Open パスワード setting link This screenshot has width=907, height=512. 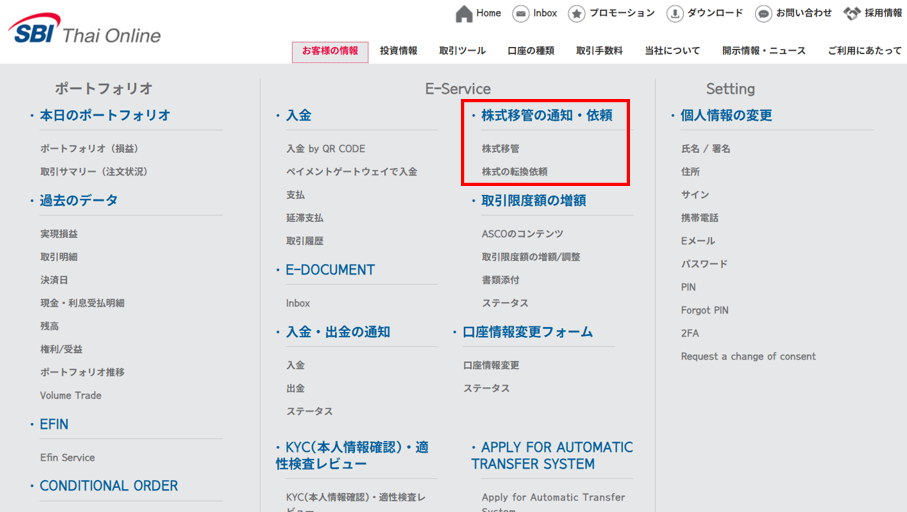tap(704, 264)
